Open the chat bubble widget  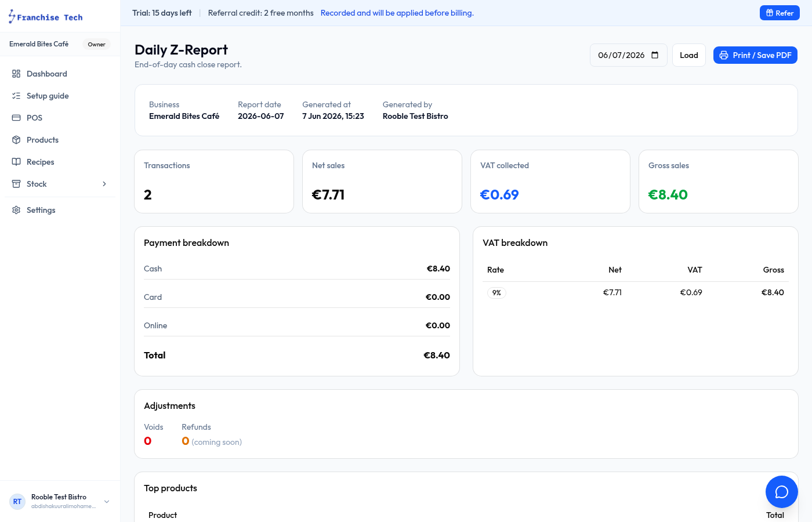point(782,492)
